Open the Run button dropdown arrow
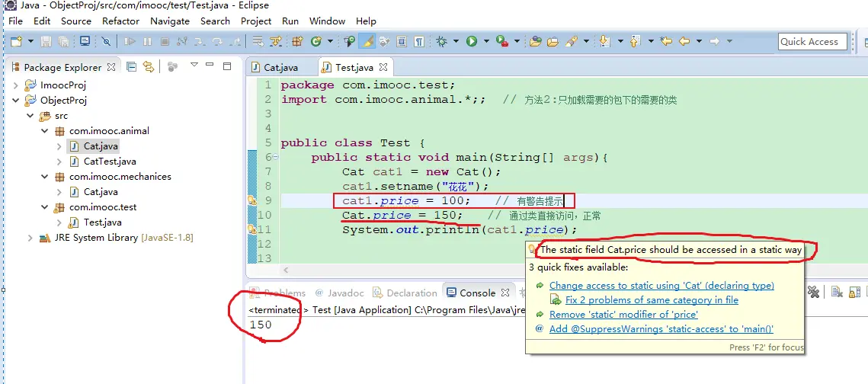The height and width of the screenshot is (384, 868). pos(485,42)
